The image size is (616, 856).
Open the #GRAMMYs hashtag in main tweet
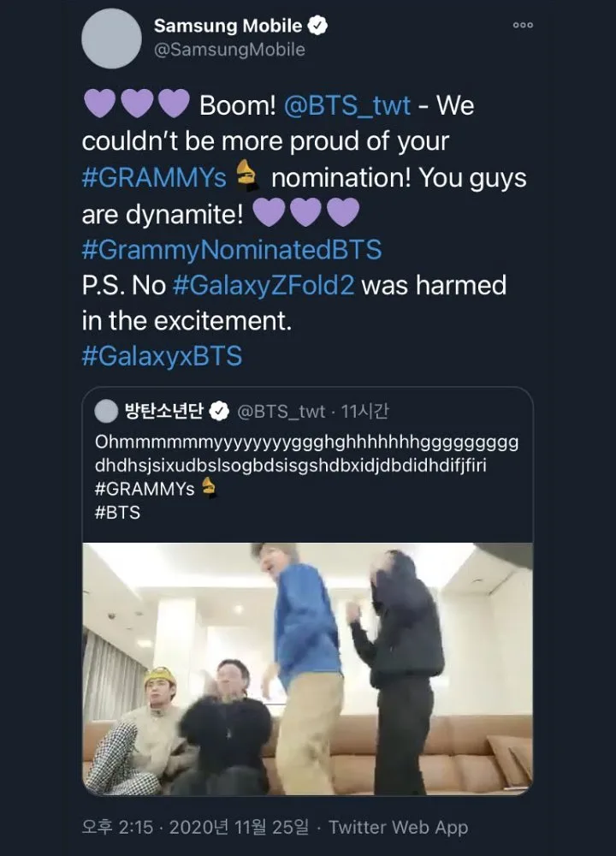pos(155,177)
